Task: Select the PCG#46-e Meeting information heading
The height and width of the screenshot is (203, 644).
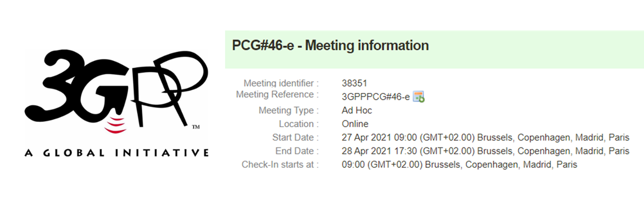Action: click(x=330, y=45)
